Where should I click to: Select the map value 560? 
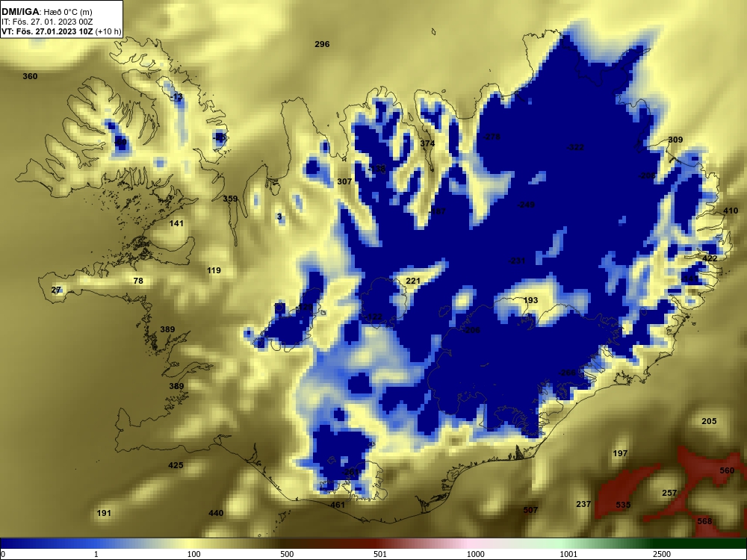[x=727, y=470]
